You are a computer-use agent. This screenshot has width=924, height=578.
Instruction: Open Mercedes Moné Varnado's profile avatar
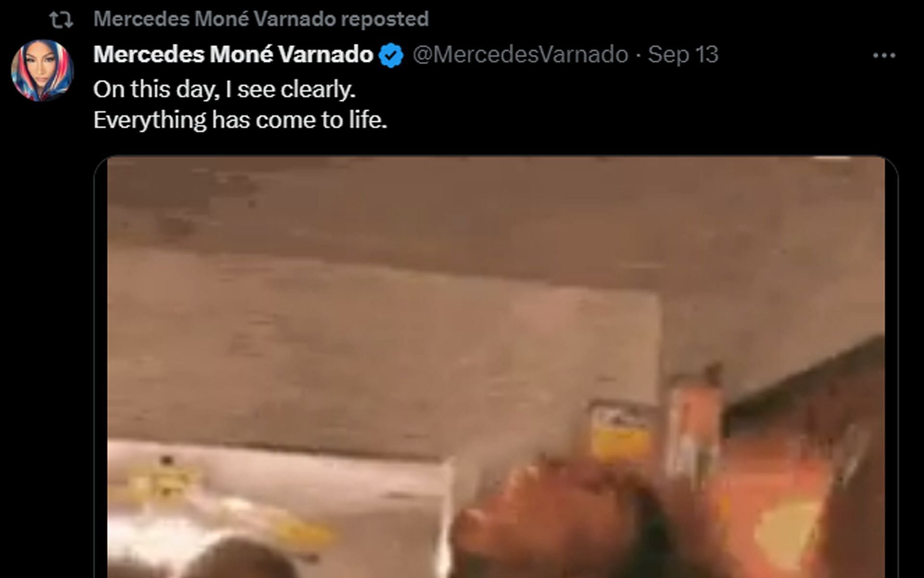(42, 70)
